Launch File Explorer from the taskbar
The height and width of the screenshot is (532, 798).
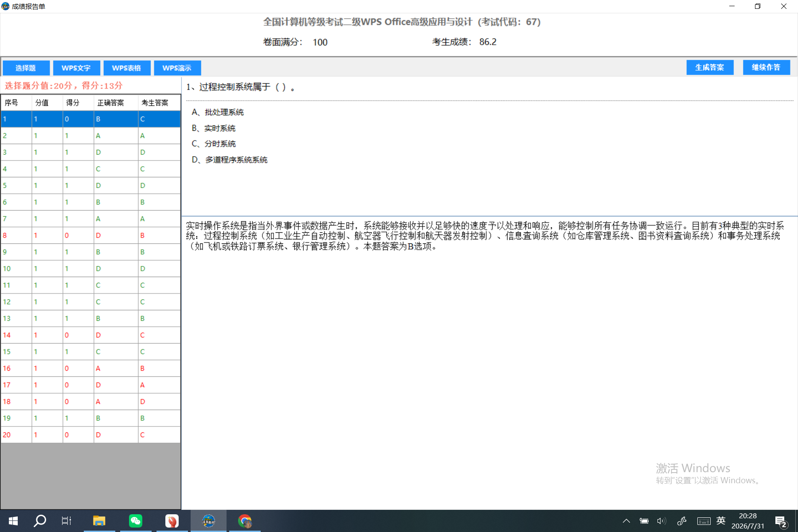tap(99, 521)
